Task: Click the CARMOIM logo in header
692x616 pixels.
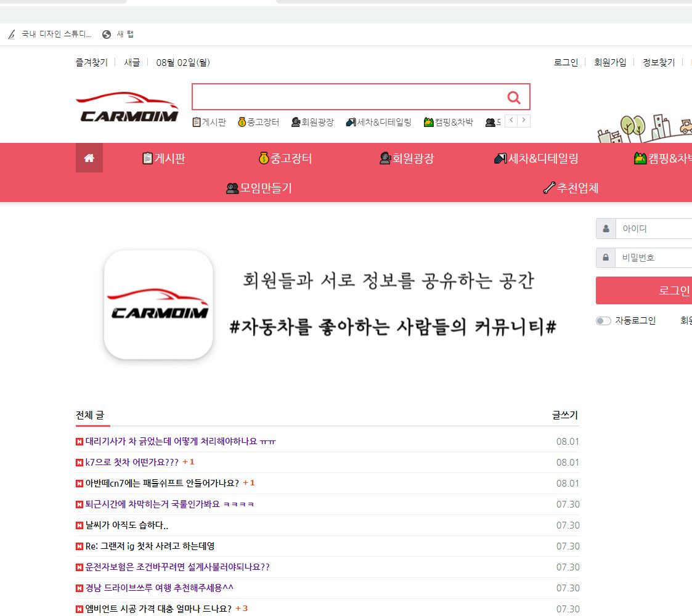Action: pos(127,107)
